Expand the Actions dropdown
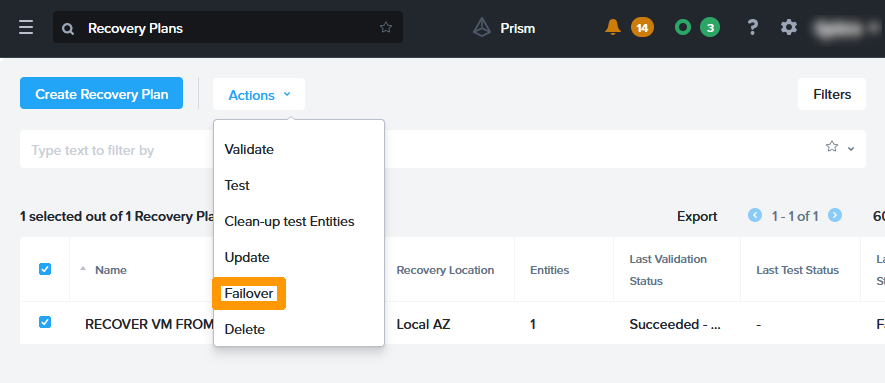 pos(259,95)
